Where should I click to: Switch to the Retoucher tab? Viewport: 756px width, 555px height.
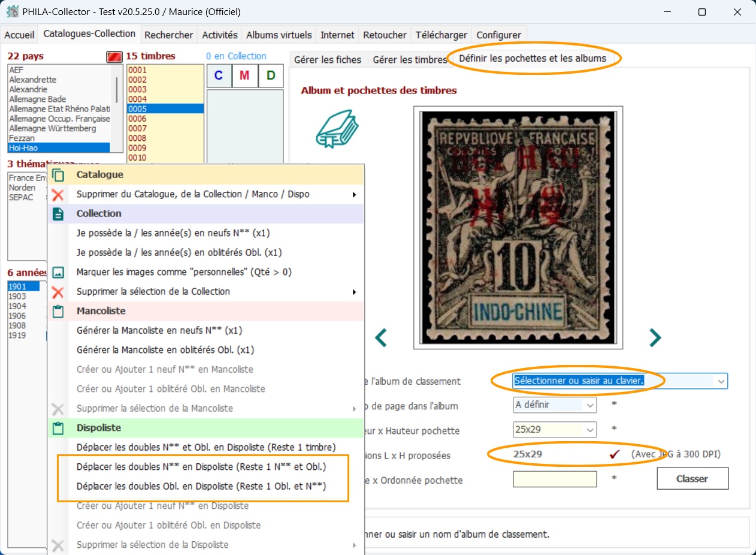click(385, 35)
